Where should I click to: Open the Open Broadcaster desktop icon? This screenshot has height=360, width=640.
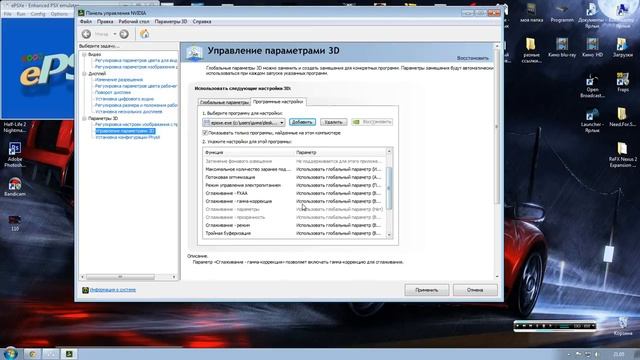[592, 85]
